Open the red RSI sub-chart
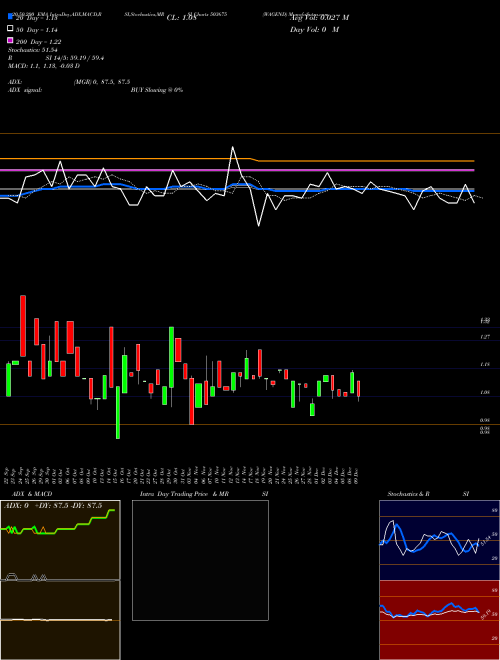The width and height of the screenshot is (500, 660). point(439,620)
